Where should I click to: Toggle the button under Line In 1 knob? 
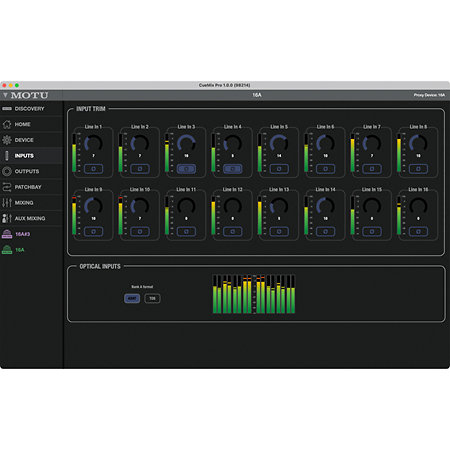tap(93, 169)
